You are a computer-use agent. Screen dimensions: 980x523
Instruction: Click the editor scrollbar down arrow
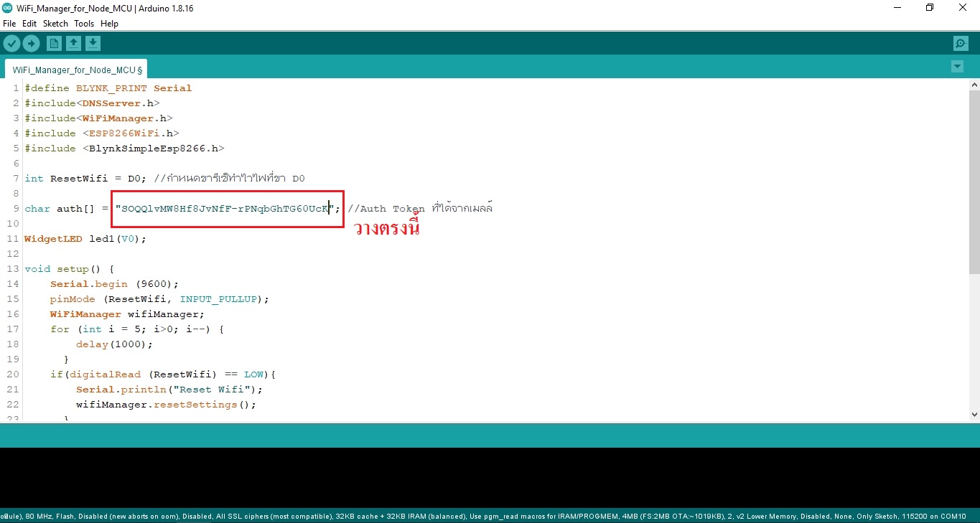coord(974,414)
